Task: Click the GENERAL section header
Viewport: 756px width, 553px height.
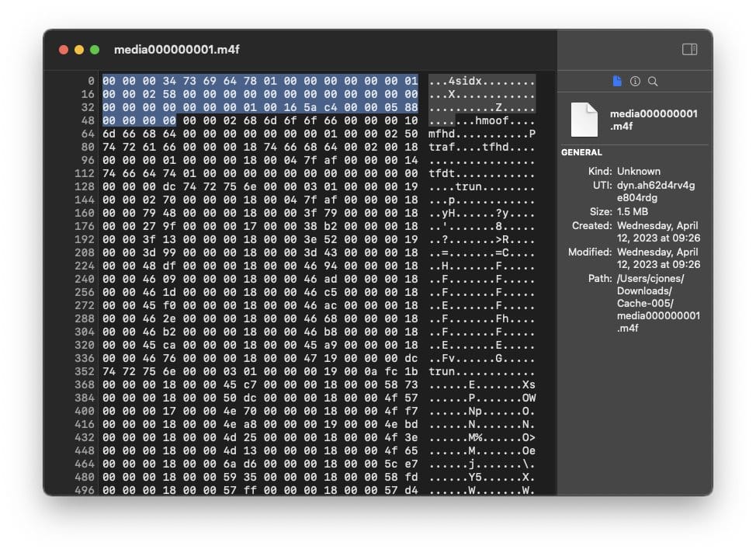Action: click(x=581, y=153)
